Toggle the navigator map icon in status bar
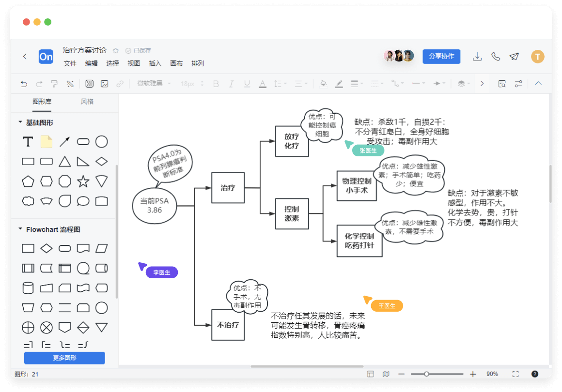Image resolution: width=562 pixels, height=392 pixels. pos(386,374)
